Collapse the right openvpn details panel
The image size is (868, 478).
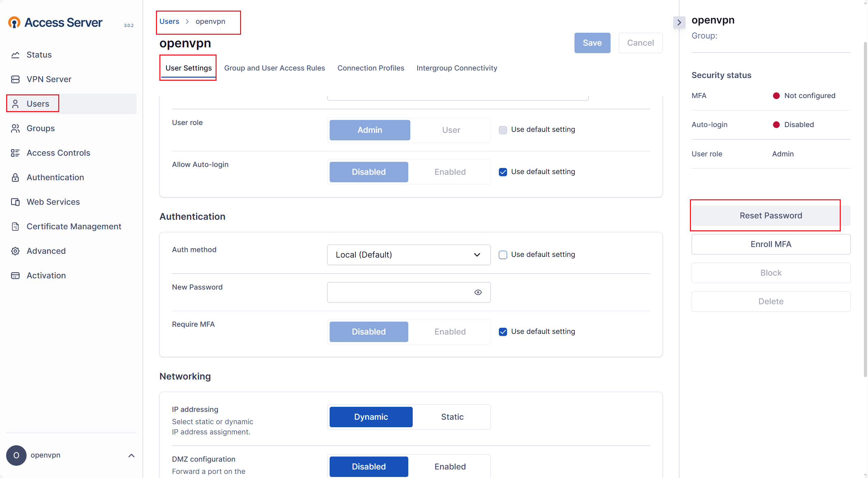(x=679, y=22)
